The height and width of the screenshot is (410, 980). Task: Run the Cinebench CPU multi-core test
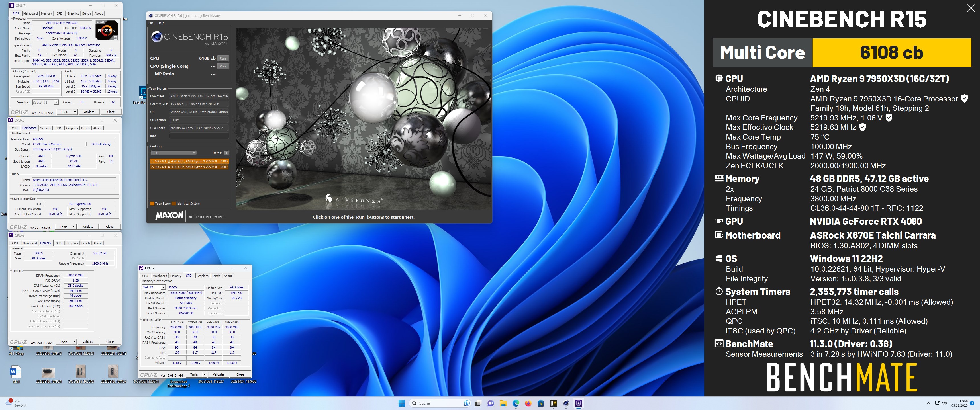click(x=223, y=58)
